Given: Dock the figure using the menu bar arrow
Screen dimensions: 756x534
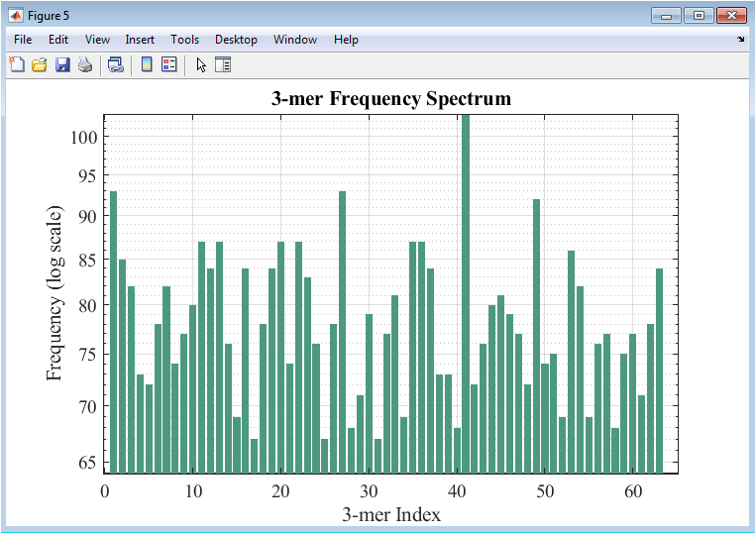Looking at the screenshot, I should click(x=740, y=40).
